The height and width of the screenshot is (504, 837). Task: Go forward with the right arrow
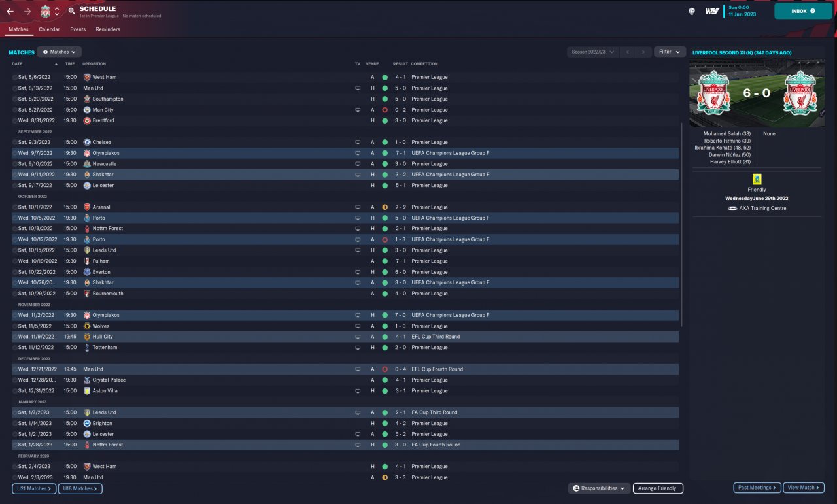tap(27, 11)
